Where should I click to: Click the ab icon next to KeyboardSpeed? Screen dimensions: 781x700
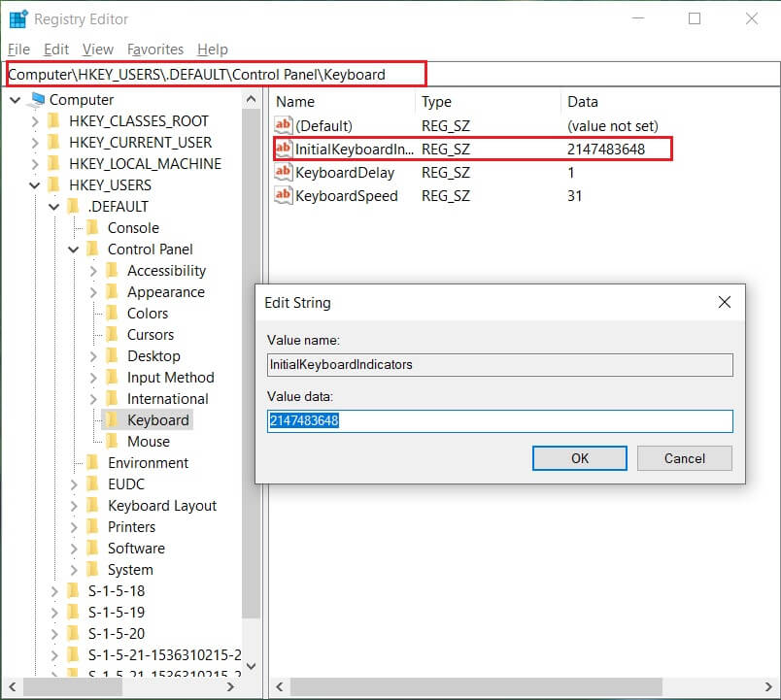(x=282, y=196)
